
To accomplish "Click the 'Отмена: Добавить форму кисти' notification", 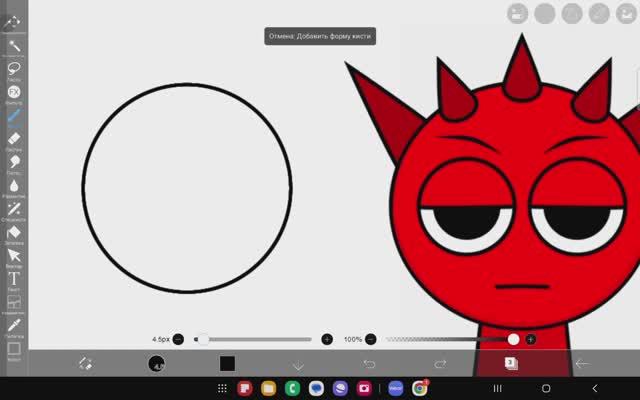I will click(x=320, y=36).
